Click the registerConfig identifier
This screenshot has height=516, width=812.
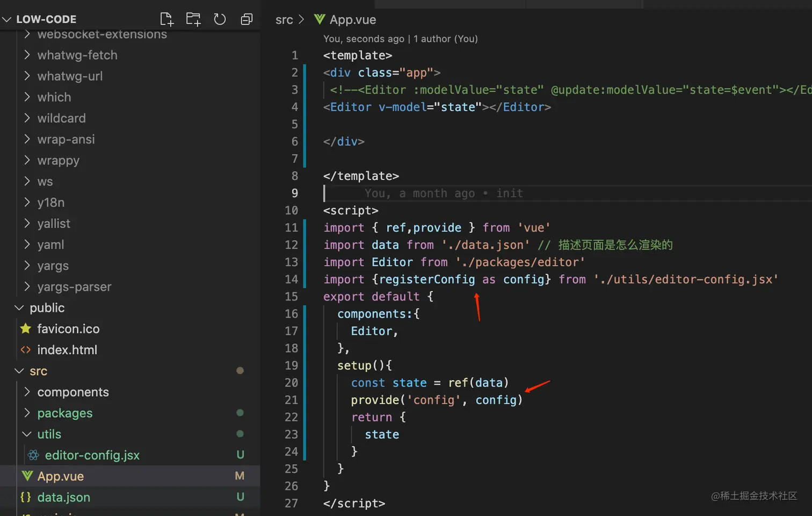coord(427,279)
